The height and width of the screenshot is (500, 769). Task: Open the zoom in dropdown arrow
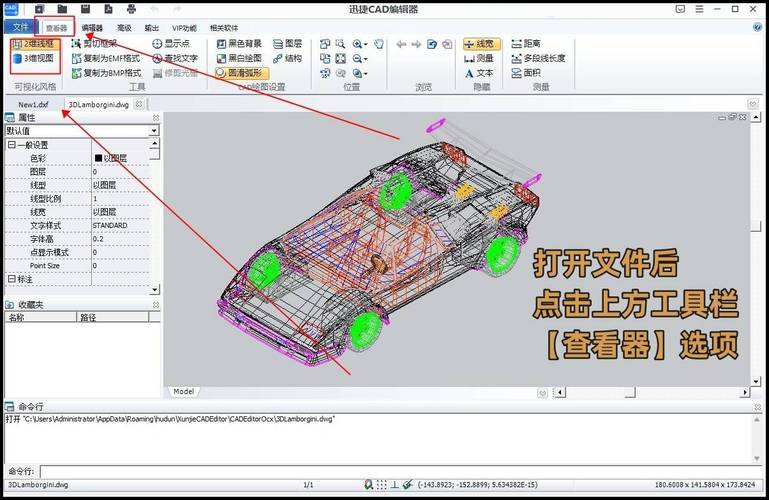pyautogui.click(x=366, y=45)
